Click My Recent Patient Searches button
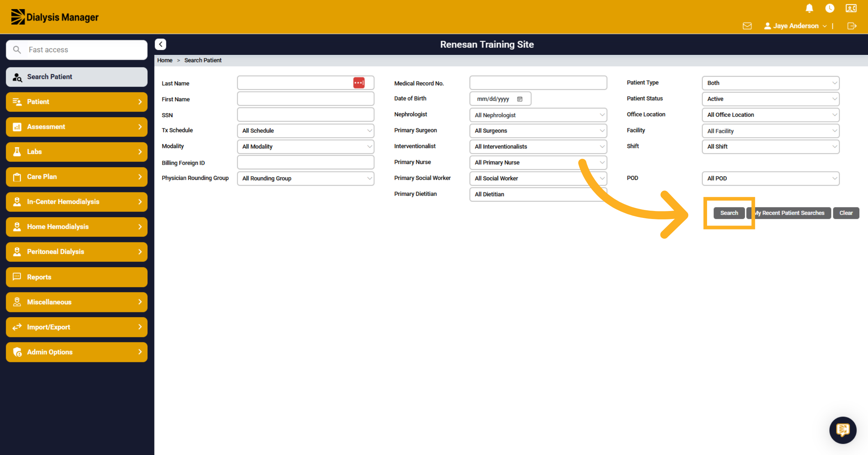868x455 pixels. point(789,213)
